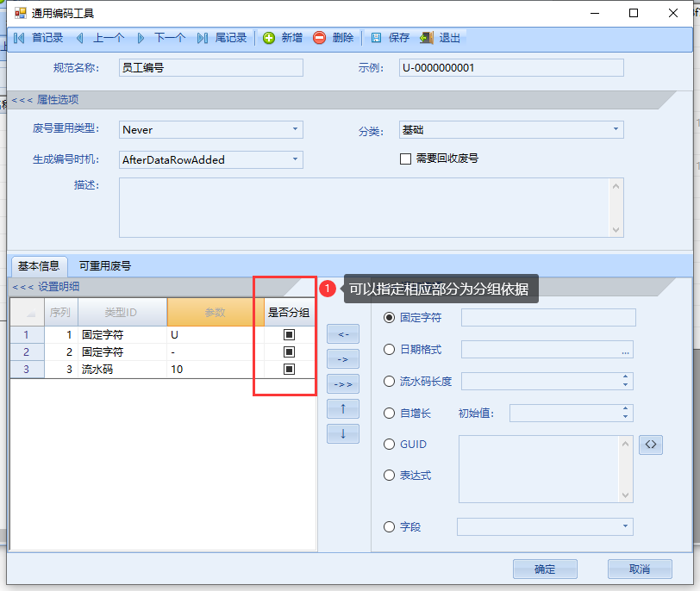This screenshot has height=591, width=700.
Task: Click the move-right '->' arrow button
Action: point(343,359)
